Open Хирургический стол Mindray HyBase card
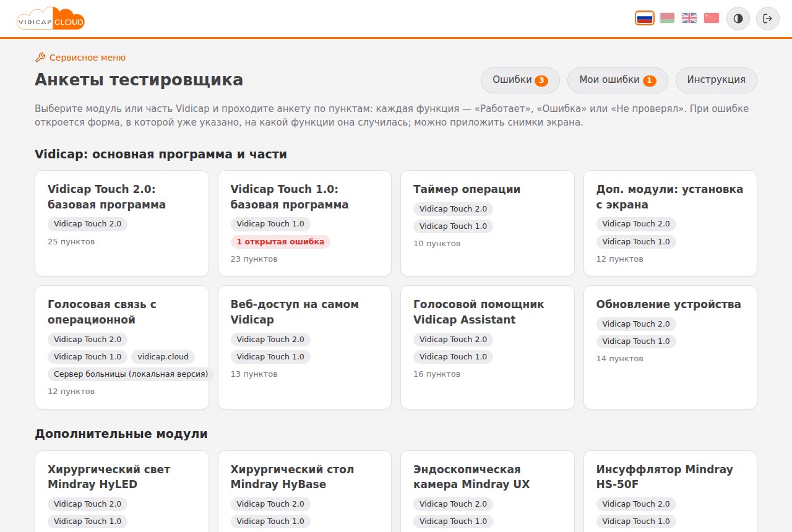Viewport: 792px width, 532px height. (304, 491)
